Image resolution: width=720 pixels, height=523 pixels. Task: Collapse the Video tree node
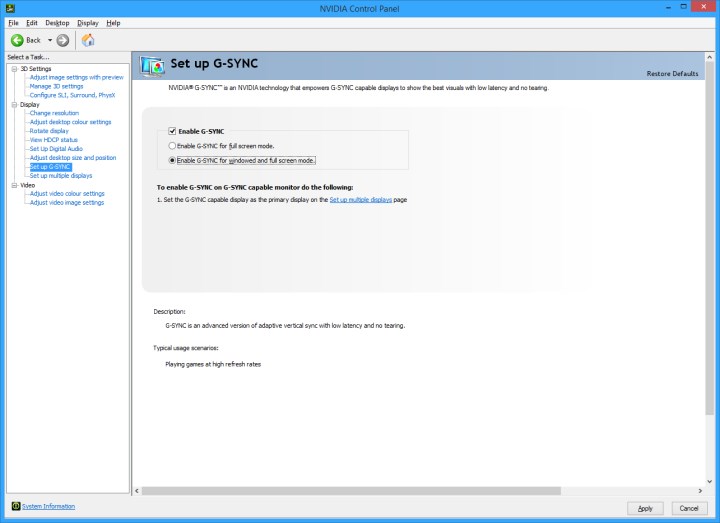(14, 185)
